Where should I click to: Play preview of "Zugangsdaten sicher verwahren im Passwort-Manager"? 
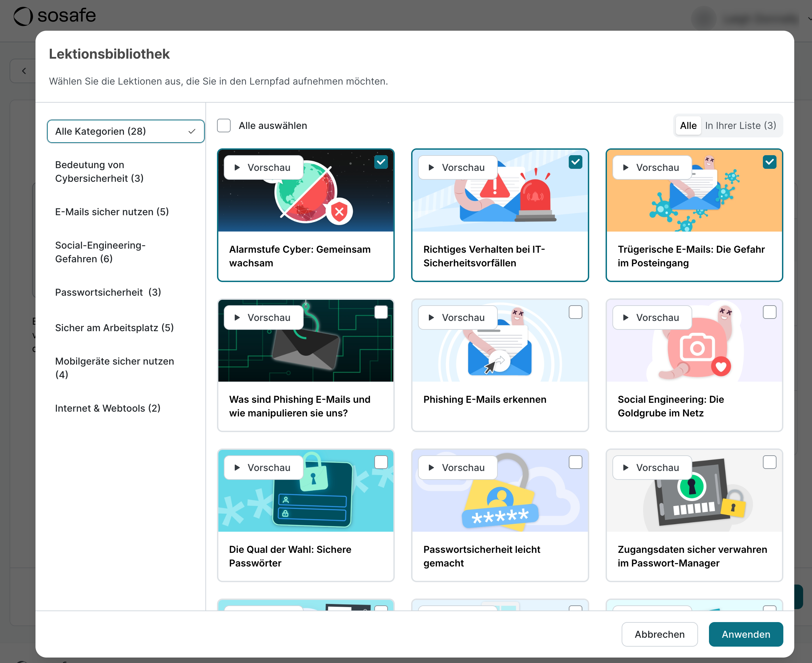(x=652, y=467)
